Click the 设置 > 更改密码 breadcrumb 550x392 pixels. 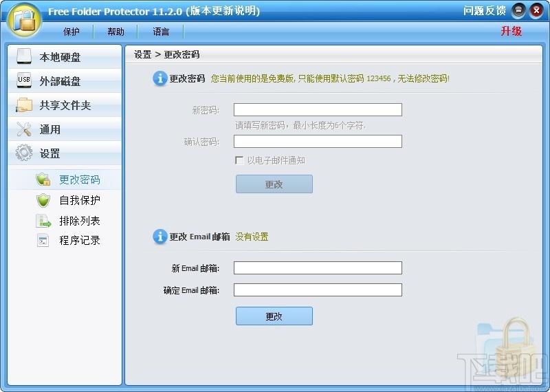tap(166, 54)
